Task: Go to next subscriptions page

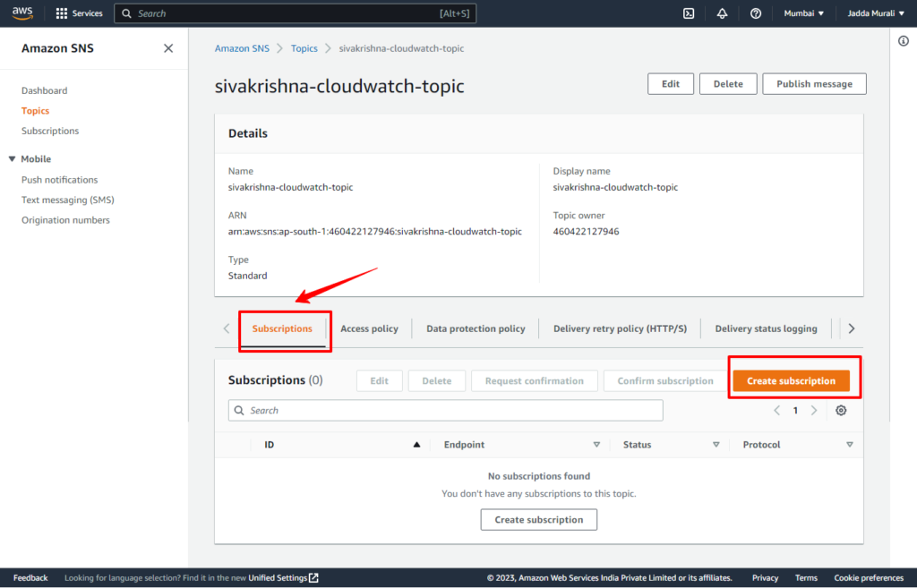Action: point(813,410)
